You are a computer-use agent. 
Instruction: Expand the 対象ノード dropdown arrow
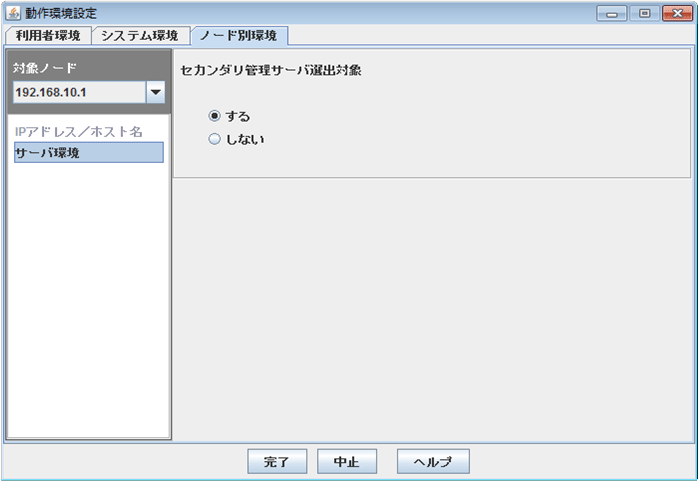[x=156, y=92]
